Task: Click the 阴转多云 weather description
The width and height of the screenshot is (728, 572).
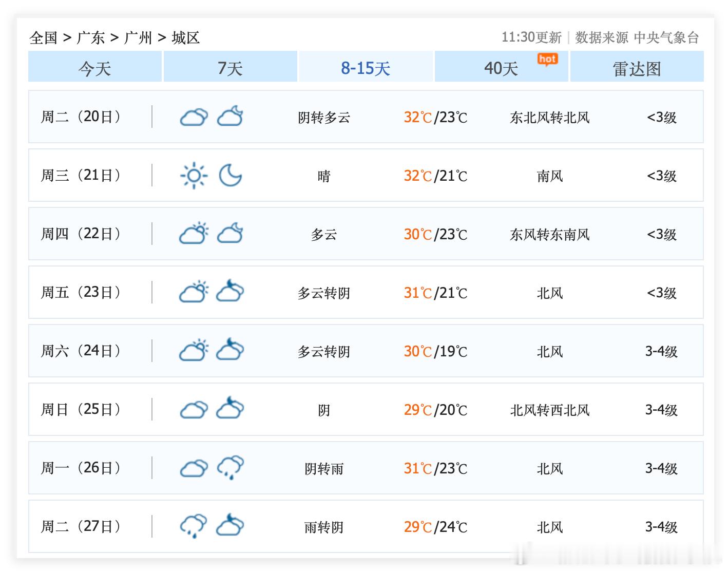Action: click(x=324, y=118)
